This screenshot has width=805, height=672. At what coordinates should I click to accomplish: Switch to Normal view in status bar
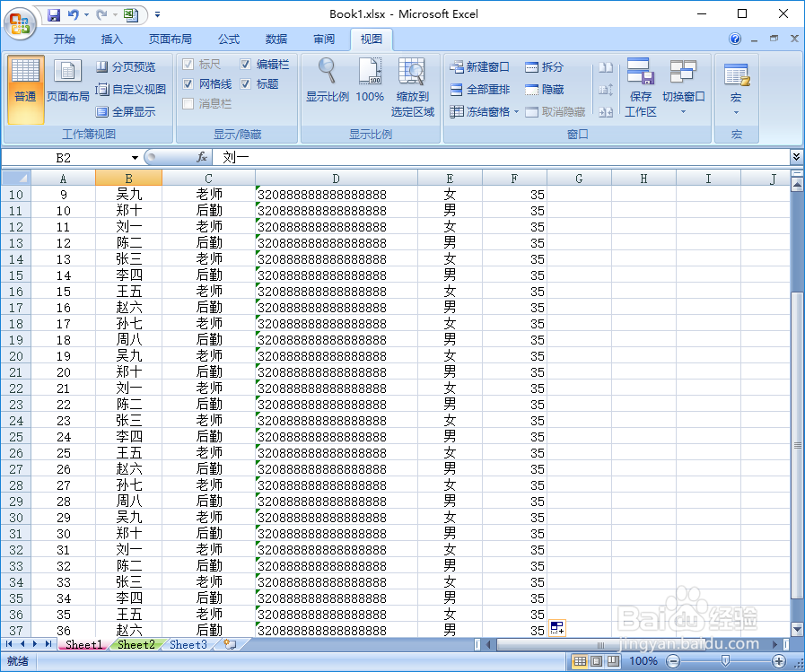580,661
